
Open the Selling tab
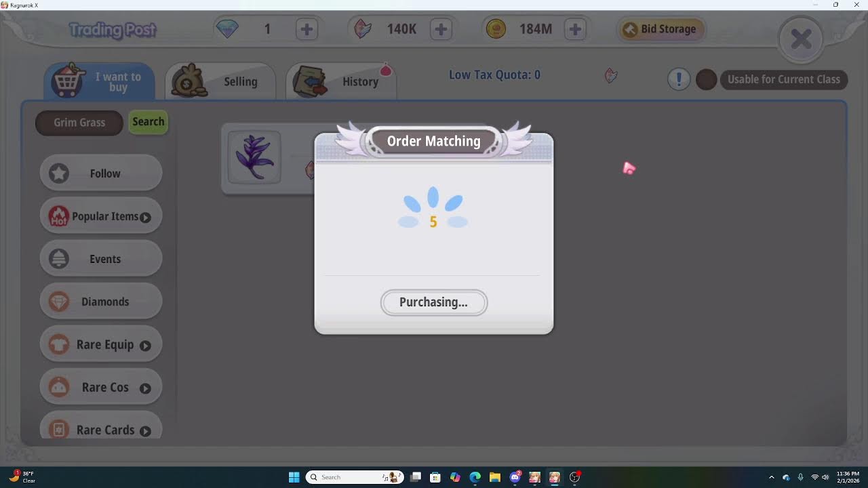click(220, 81)
